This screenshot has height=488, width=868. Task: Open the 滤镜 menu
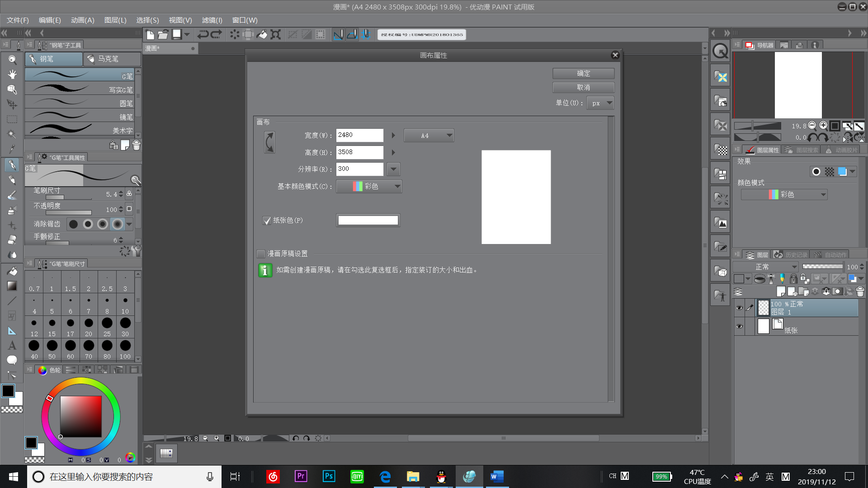click(x=212, y=20)
